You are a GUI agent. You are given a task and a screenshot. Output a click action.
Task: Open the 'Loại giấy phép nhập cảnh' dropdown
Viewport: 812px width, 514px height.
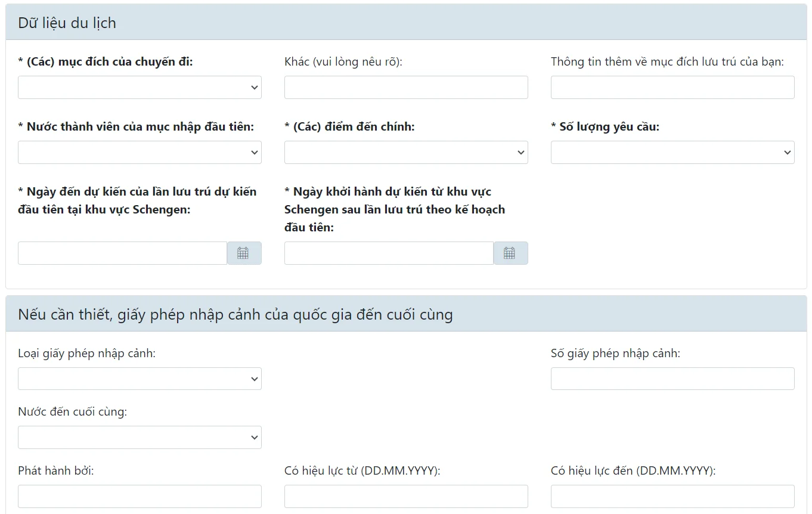click(140, 379)
